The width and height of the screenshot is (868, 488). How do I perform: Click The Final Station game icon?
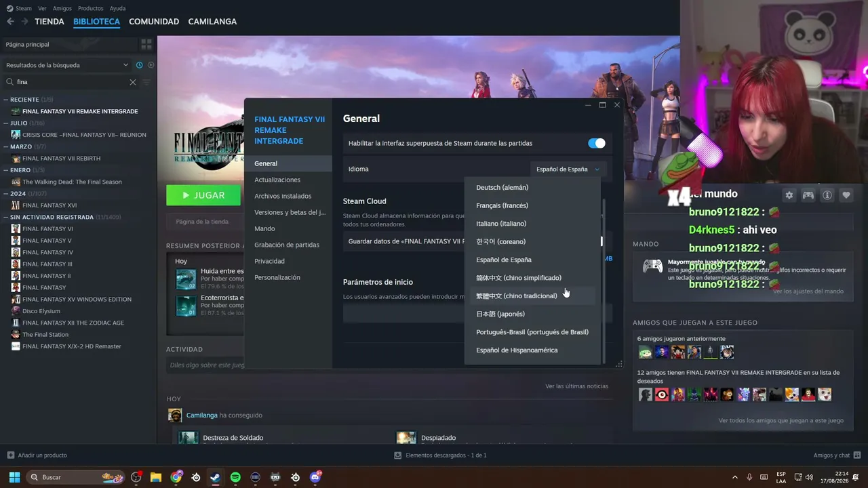point(16,335)
